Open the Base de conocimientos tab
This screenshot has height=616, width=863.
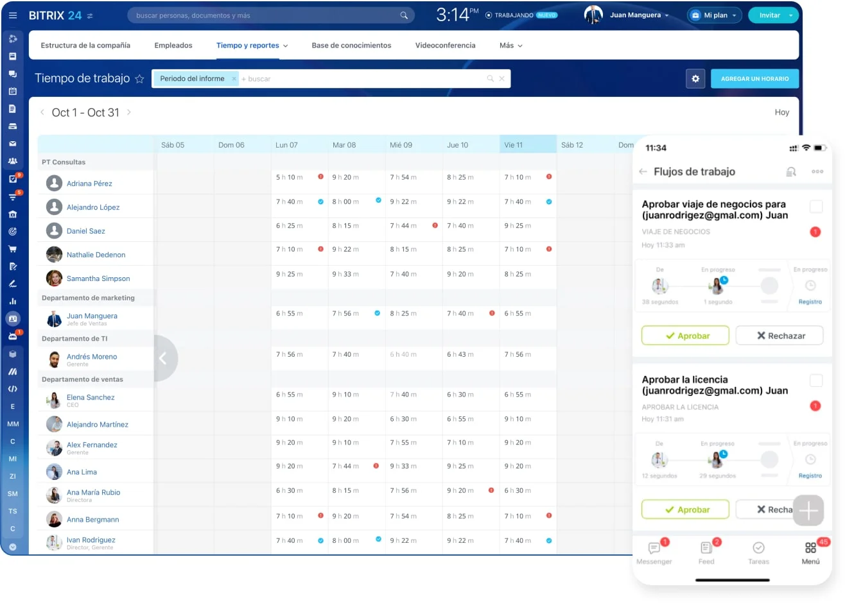tap(351, 46)
